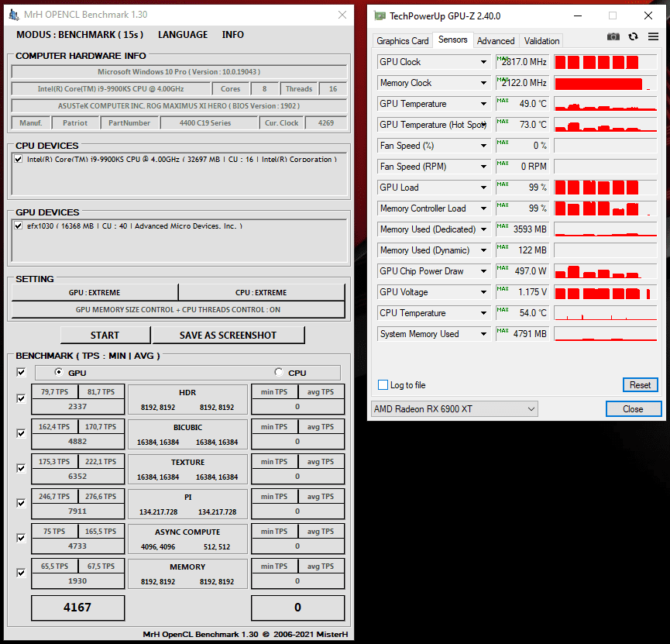The height and width of the screenshot is (644, 670).
Task: Toggle GPU MEMORY SIZE CONTROL setting button
Action: (x=178, y=309)
